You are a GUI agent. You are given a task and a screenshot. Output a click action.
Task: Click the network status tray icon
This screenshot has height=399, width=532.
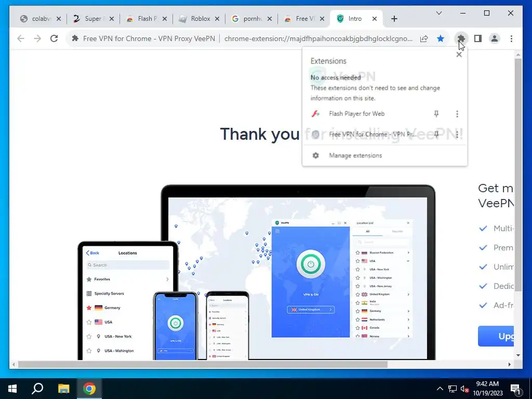pyautogui.click(x=453, y=389)
